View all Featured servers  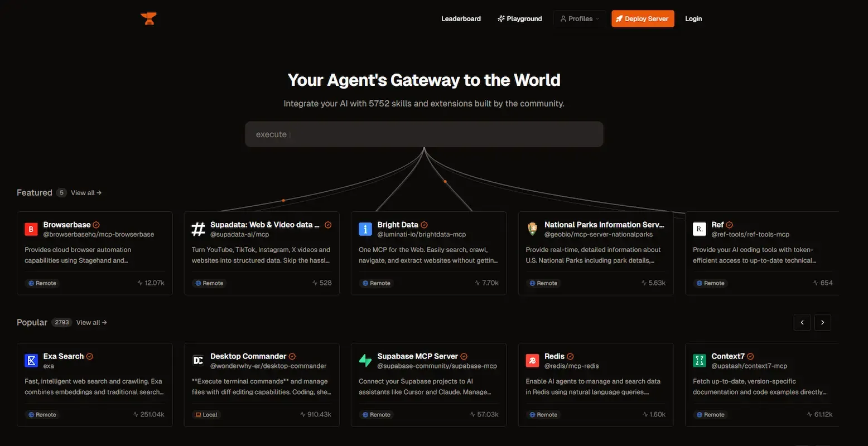(86, 193)
